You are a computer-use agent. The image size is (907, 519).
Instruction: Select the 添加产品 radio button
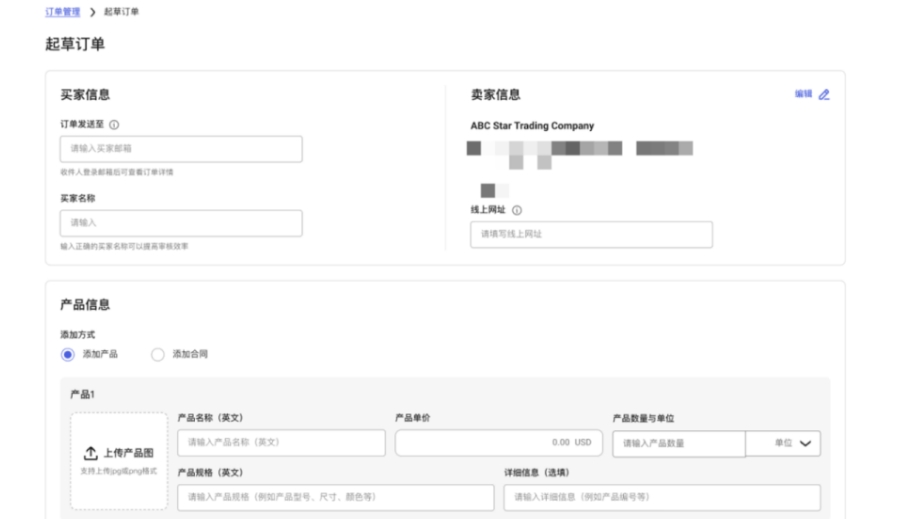pos(68,354)
